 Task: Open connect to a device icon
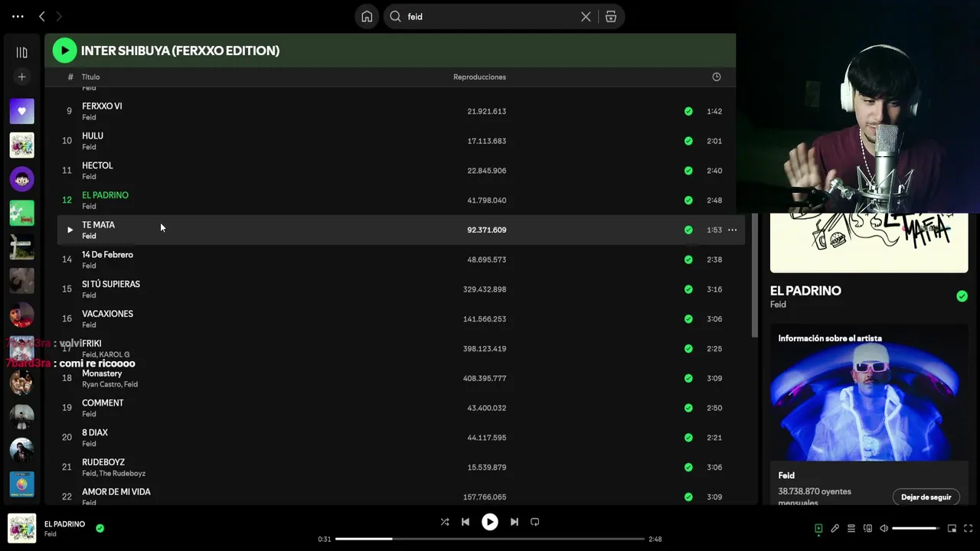click(867, 528)
